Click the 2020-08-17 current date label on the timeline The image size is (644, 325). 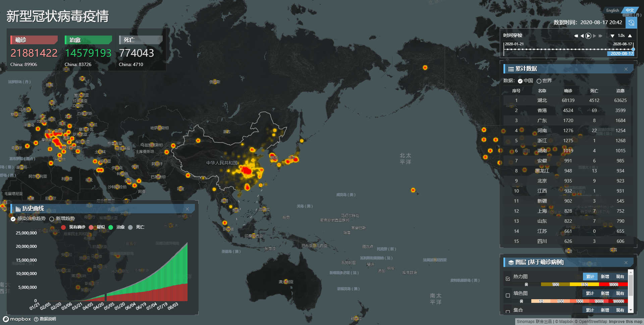coord(621,54)
